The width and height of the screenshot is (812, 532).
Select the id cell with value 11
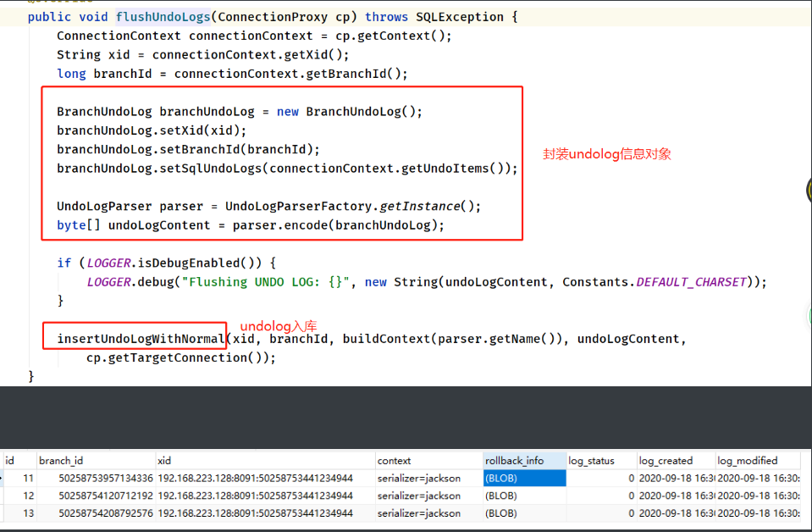click(19, 478)
